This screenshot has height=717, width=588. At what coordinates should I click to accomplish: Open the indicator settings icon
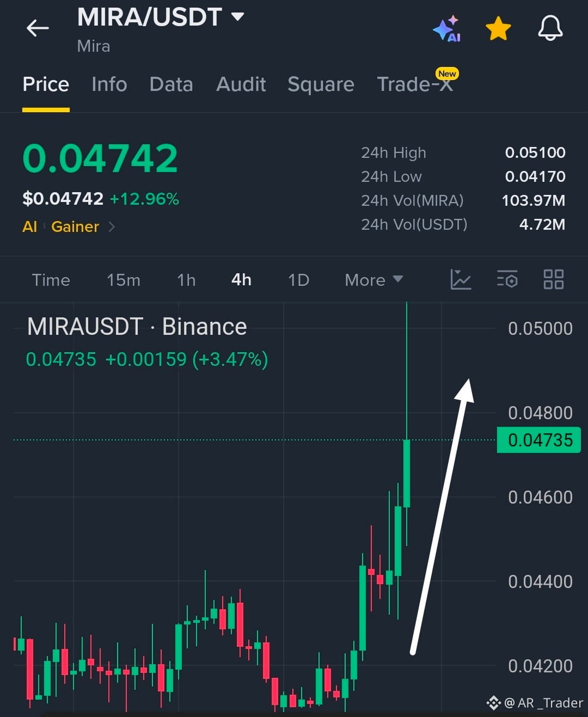(x=507, y=279)
